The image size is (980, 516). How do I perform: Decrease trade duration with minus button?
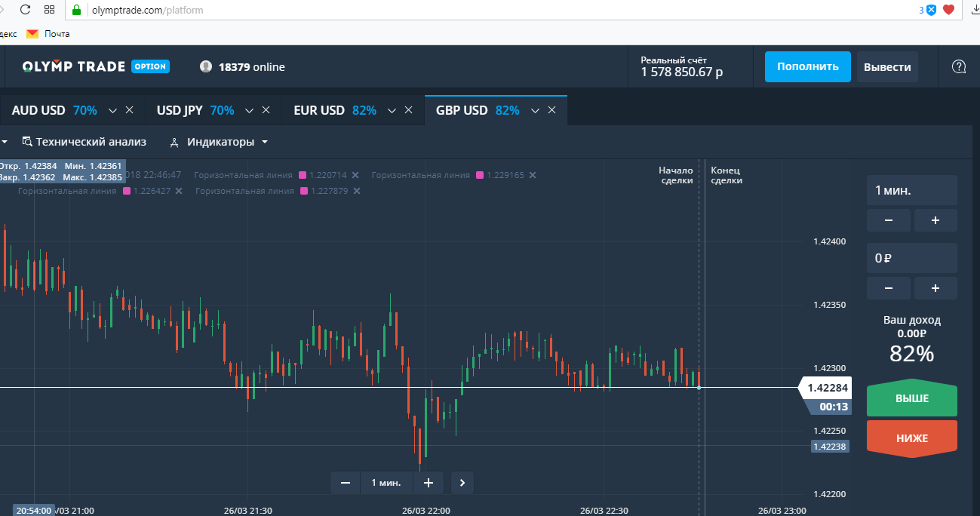(888, 220)
